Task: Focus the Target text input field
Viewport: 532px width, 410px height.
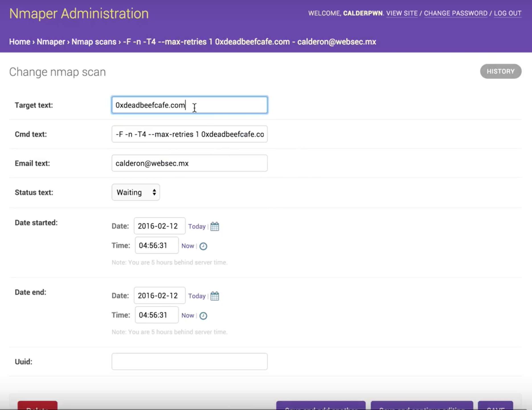Action: [x=189, y=105]
